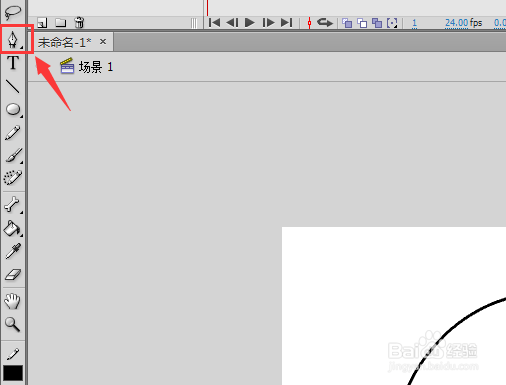Open modify onion markers menu
506x385 pixels.
(x=392, y=23)
